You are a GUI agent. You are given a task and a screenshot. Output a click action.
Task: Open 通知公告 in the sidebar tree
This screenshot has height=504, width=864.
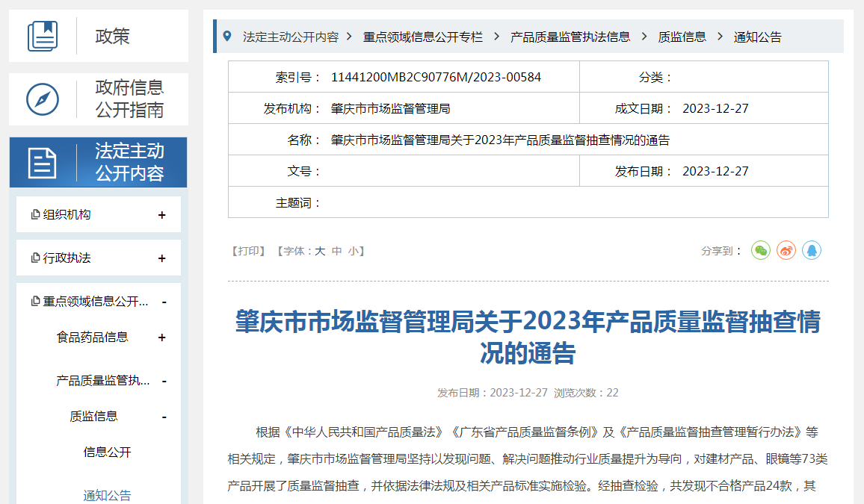108,495
